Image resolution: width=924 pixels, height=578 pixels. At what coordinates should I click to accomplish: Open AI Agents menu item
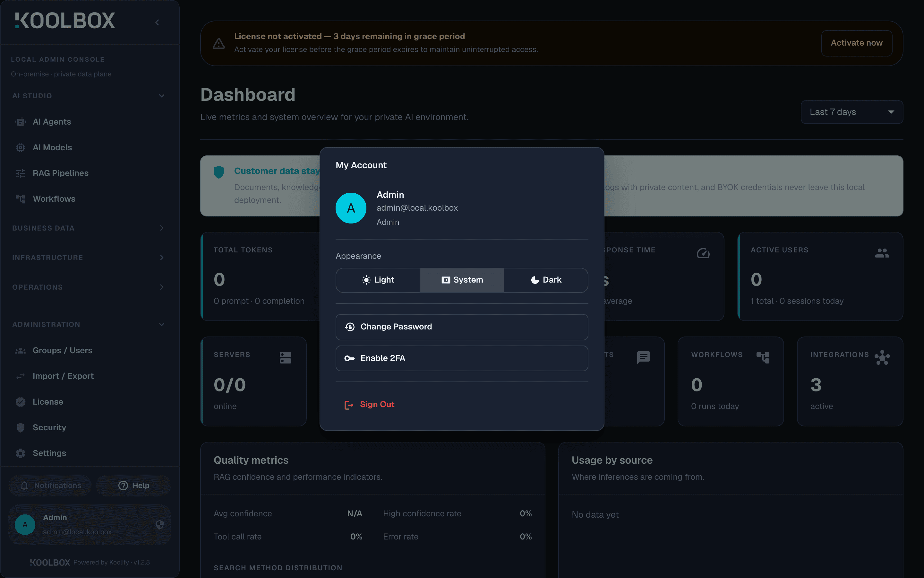[x=90, y=122]
